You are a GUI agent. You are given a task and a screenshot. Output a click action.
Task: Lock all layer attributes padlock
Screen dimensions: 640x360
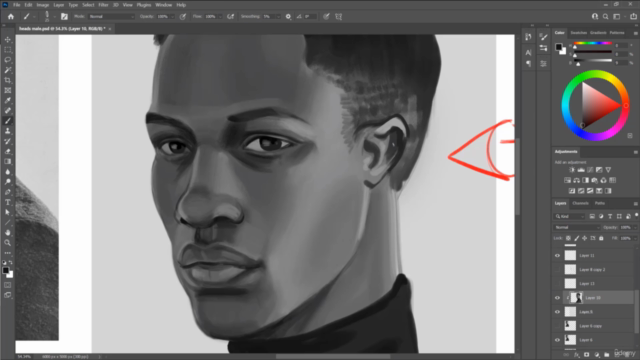(601, 238)
